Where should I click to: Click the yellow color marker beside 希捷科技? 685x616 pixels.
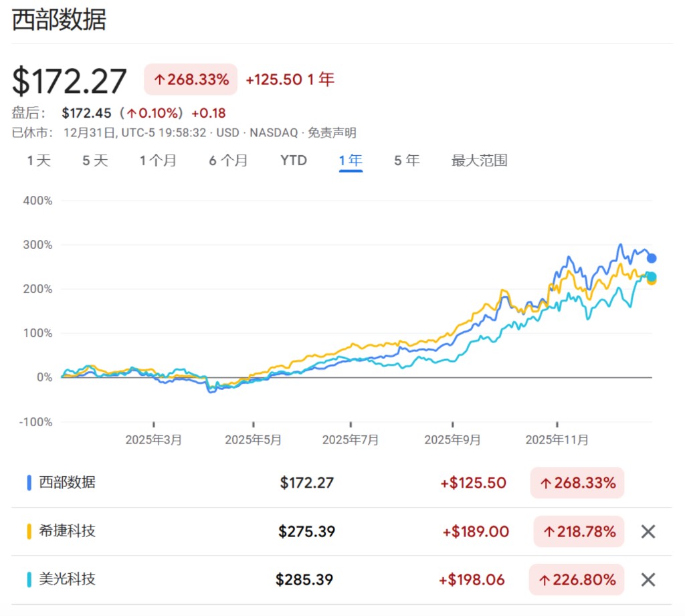29,532
